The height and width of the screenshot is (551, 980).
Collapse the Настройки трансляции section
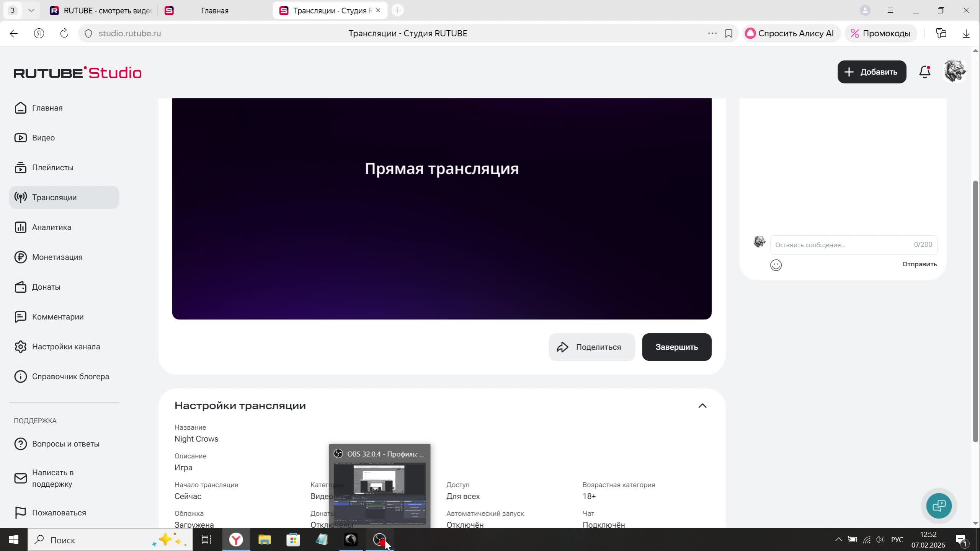(702, 406)
